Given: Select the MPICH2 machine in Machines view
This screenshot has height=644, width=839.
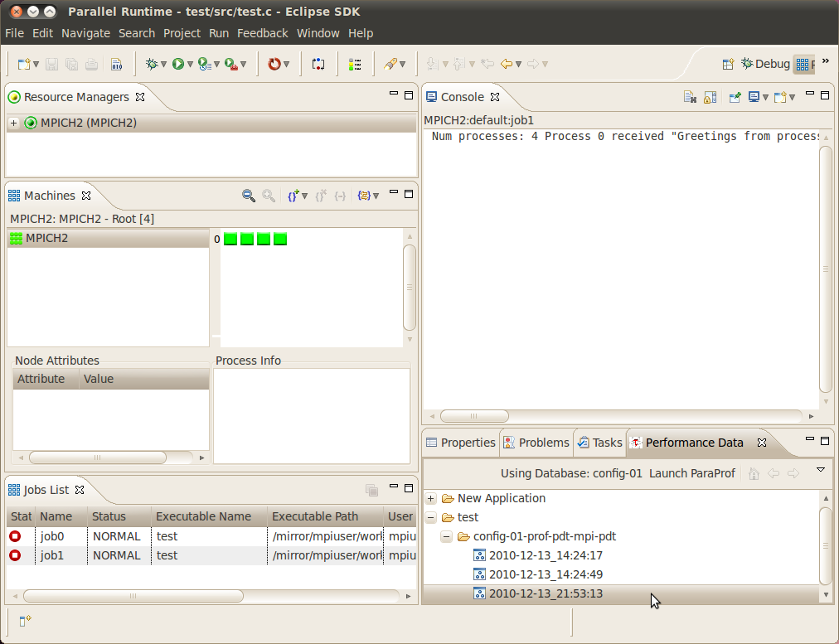Looking at the screenshot, I should (x=108, y=239).
